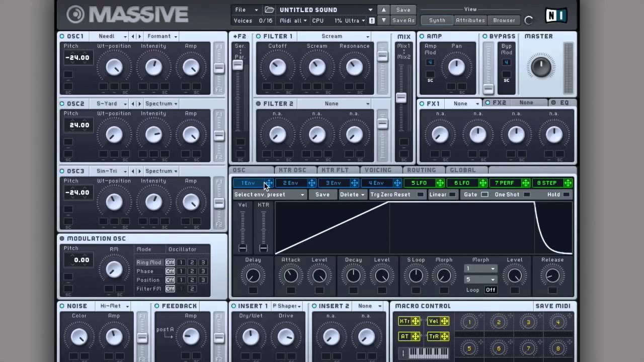
Task: Click the OSC1 previous wavetable arrow
Action: click(133, 36)
